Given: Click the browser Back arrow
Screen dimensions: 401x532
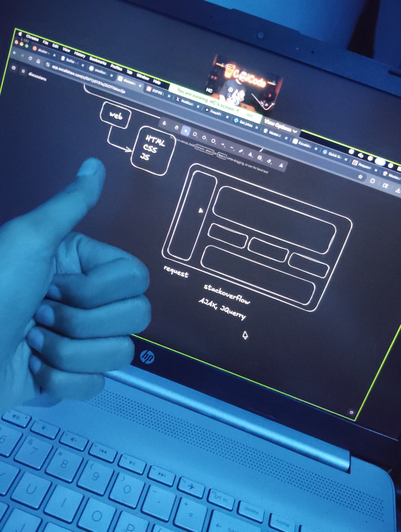Looking at the screenshot, I should tap(15, 52).
